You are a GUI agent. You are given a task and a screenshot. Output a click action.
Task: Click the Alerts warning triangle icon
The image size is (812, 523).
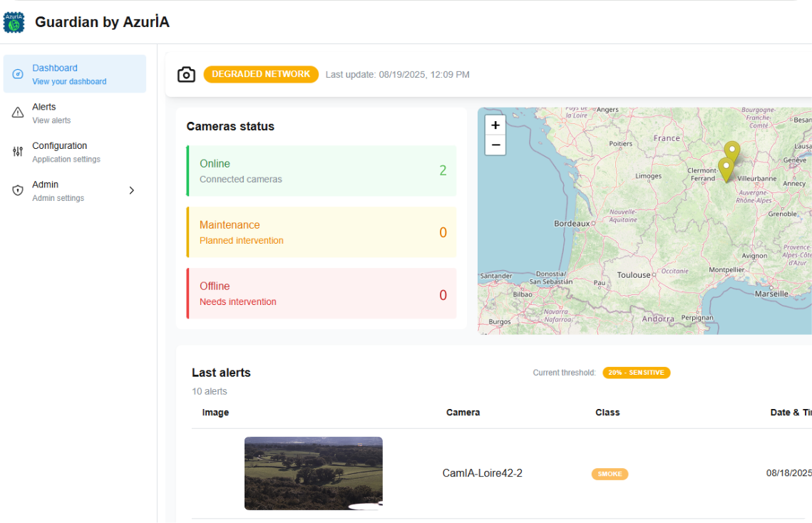(x=19, y=113)
